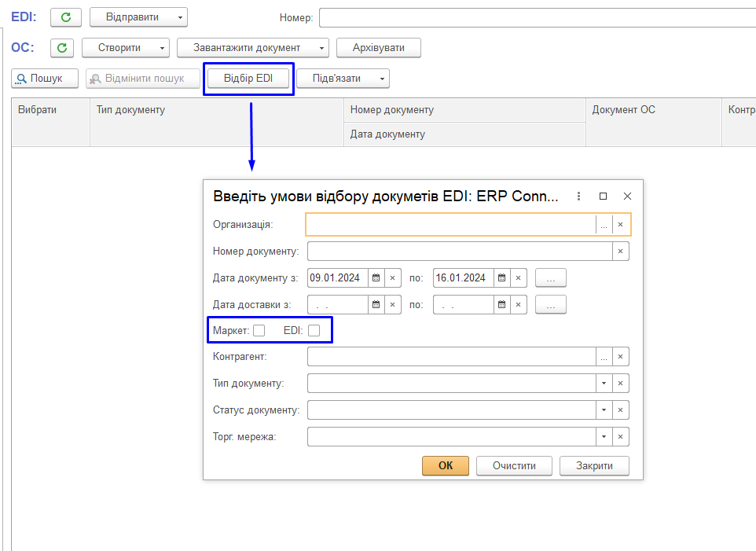Click the Очистити button
The width and height of the screenshot is (756, 551).
click(514, 465)
